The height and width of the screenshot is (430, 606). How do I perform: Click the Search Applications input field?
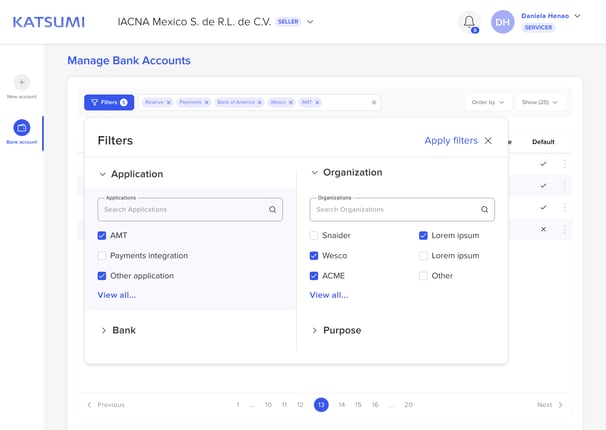(x=190, y=209)
